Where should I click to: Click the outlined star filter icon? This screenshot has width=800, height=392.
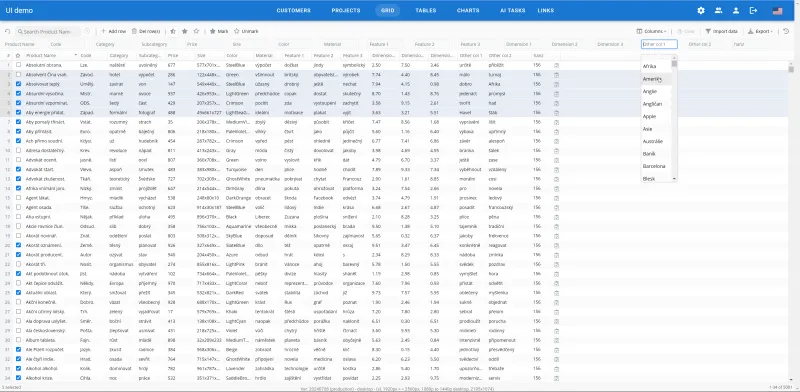tap(196, 31)
